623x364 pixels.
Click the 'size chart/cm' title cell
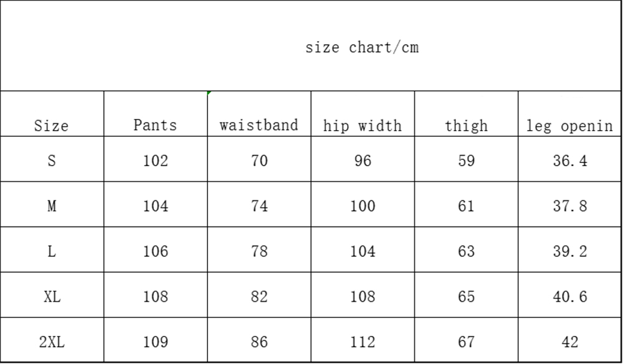(x=362, y=47)
